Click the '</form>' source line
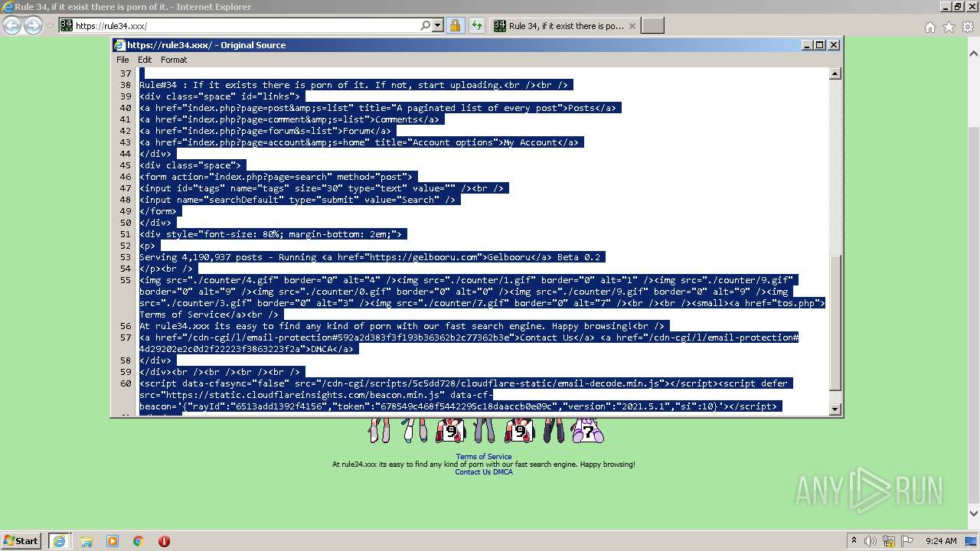Image resolution: width=980 pixels, height=551 pixels. click(158, 211)
